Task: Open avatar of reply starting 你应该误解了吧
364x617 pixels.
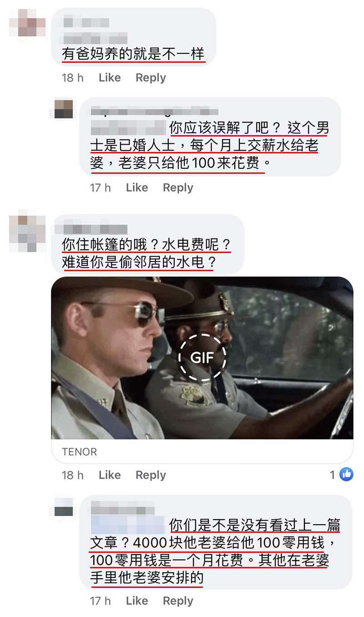Action: point(64,109)
